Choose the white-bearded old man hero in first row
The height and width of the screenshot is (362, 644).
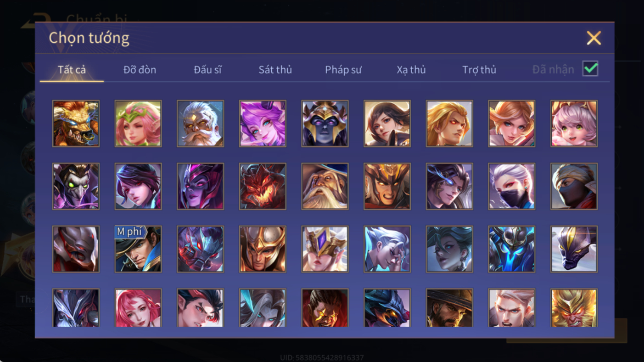point(200,124)
